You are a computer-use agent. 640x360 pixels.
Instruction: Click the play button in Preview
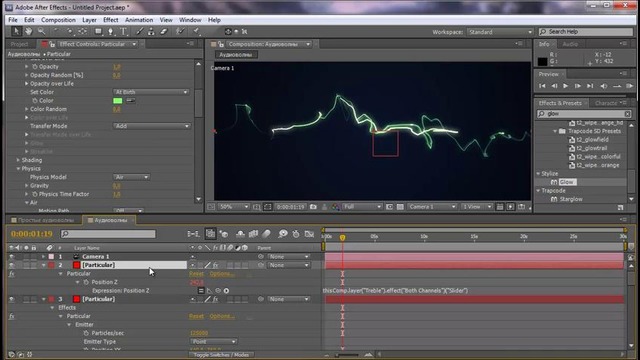pos(565,86)
